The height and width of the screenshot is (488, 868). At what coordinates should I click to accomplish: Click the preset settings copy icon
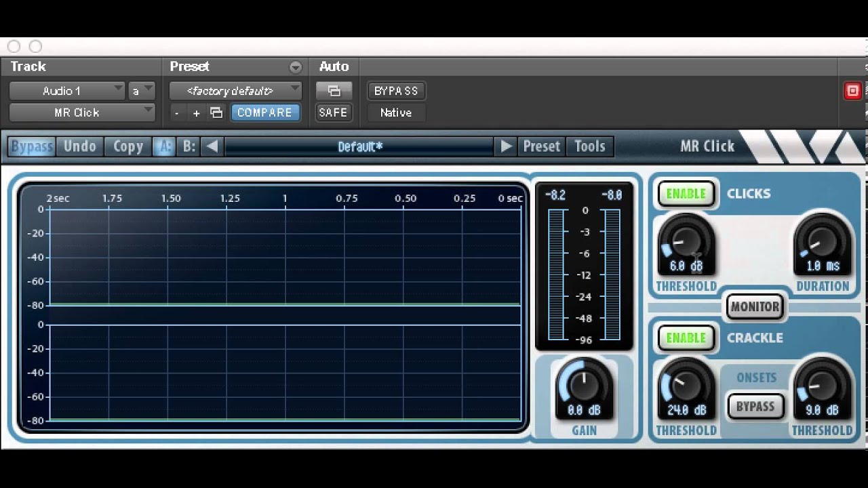[216, 113]
